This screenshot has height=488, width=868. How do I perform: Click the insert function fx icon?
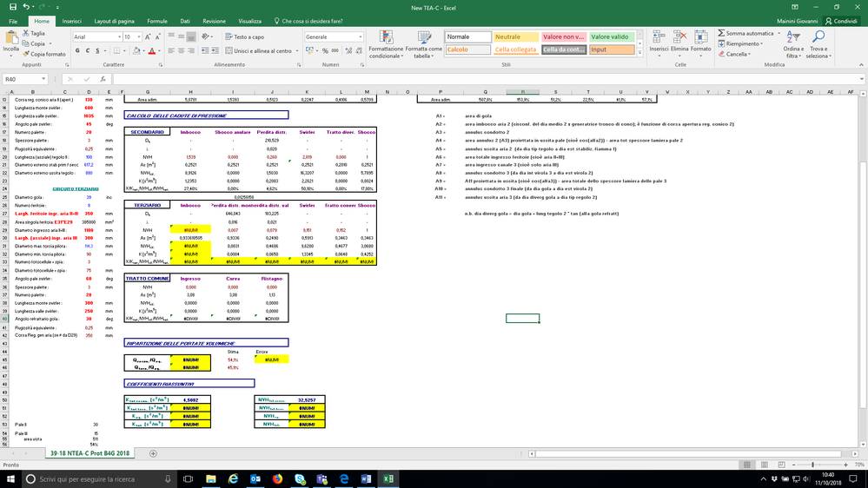coord(103,79)
